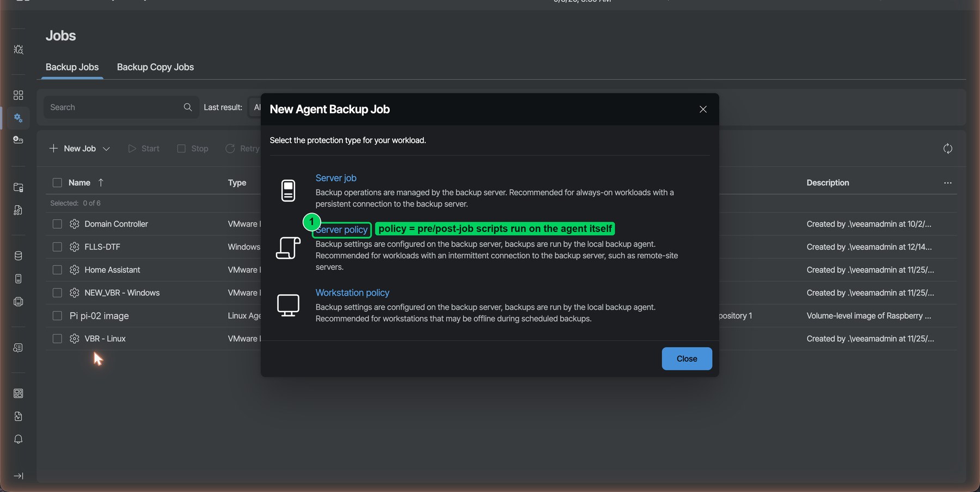The image size is (980, 492).
Task: Open the dashboard grid icon in sidebar
Action: coord(18,95)
